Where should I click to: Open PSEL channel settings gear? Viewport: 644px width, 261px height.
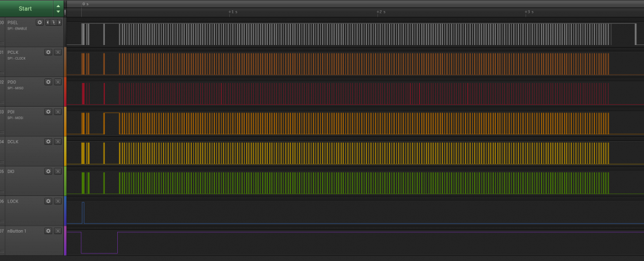pyautogui.click(x=40, y=22)
